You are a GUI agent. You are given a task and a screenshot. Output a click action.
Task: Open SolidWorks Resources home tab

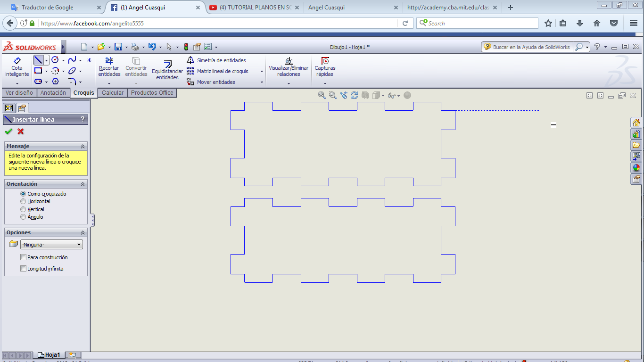pyautogui.click(x=636, y=123)
